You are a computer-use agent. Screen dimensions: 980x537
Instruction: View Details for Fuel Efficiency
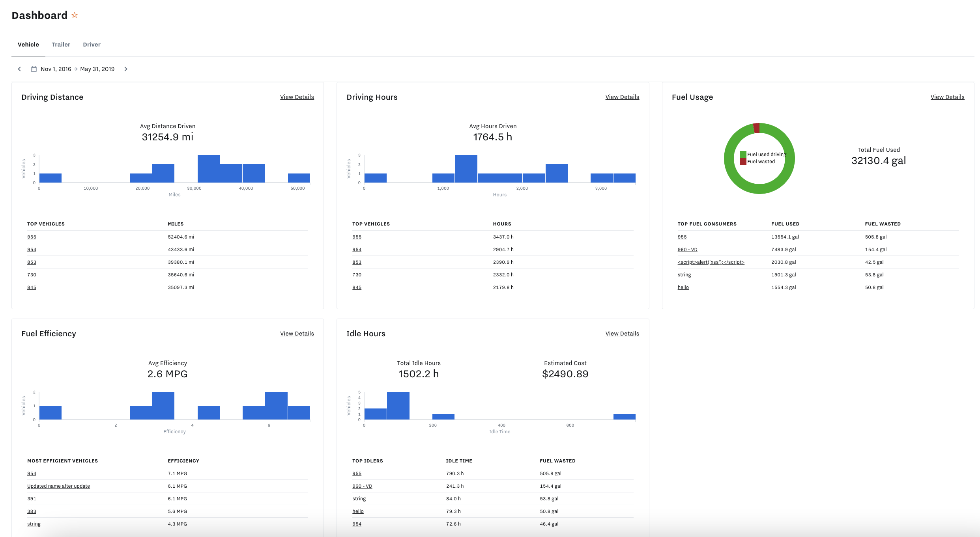click(x=297, y=333)
